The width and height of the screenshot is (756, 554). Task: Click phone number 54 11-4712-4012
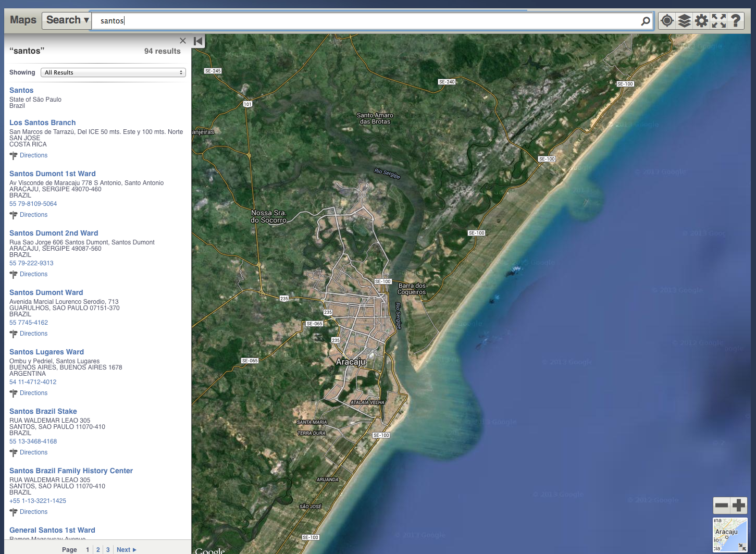pos(33,382)
